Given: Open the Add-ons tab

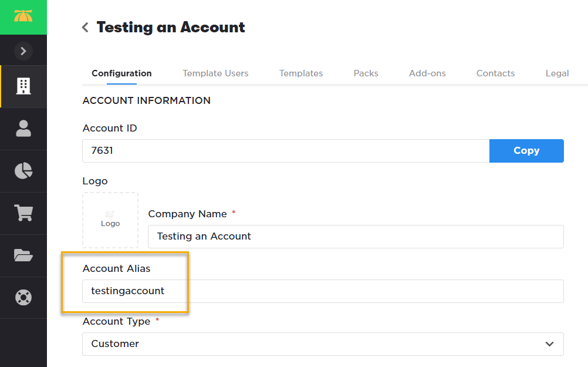Looking at the screenshot, I should coord(427,73).
